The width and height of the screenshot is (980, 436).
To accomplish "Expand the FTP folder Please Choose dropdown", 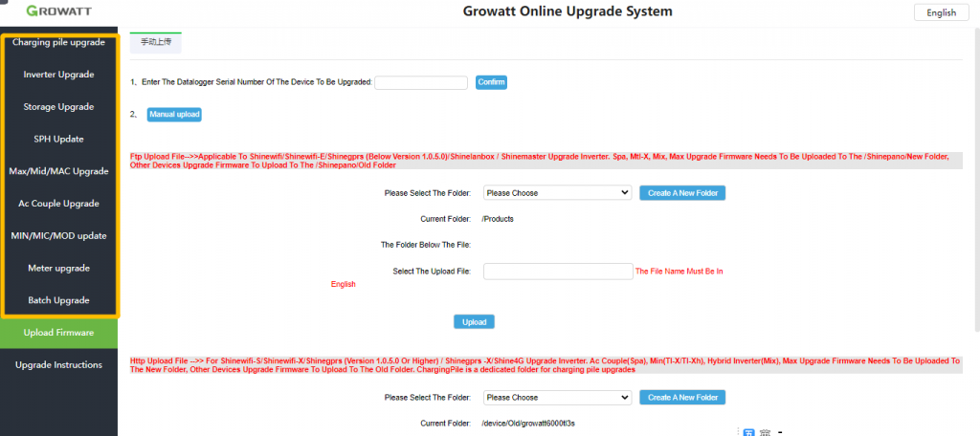I will tap(558, 193).
